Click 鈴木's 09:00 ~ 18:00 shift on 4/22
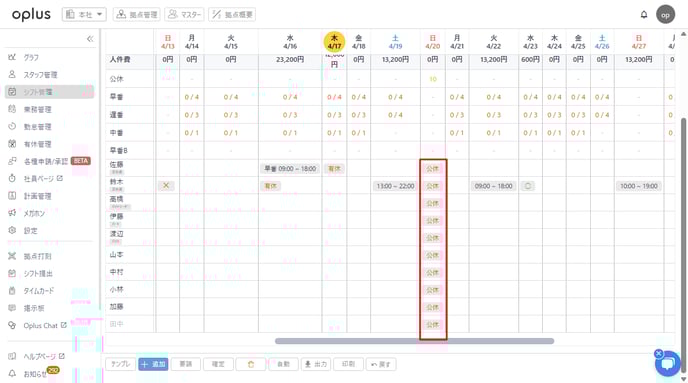This screenshot has width=688, height=383. coord(494,186)
